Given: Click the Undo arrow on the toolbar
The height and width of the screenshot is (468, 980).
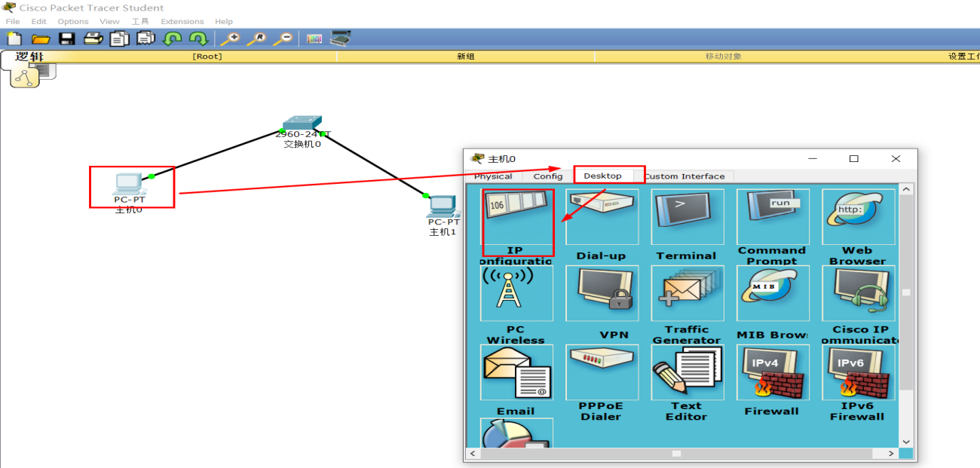Looking at the screenshot, I should pos(171,38).
